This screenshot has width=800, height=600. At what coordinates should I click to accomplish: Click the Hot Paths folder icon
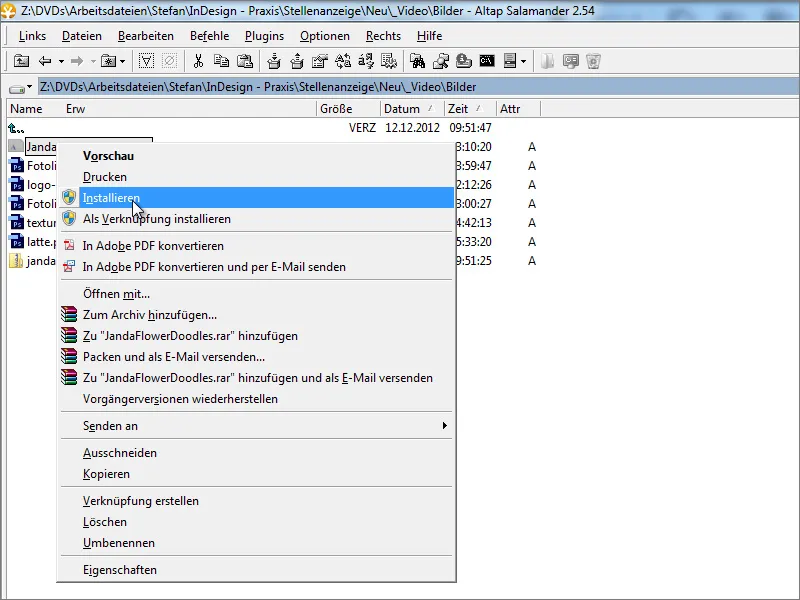[108, 61]
